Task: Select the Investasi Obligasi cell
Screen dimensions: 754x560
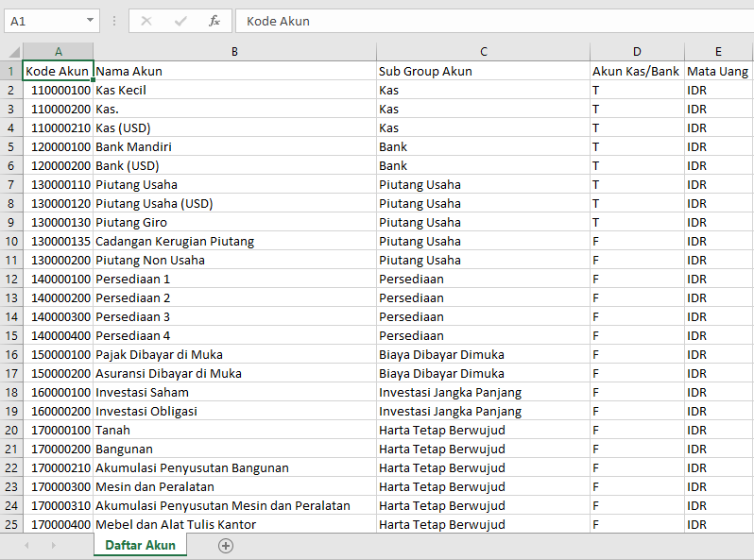Action: 234,411
